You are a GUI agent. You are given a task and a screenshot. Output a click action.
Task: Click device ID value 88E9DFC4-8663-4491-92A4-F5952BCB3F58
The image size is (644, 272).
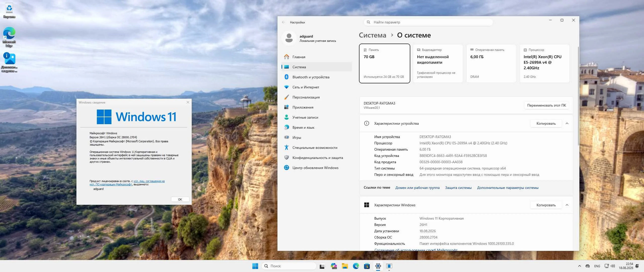[x=453, y=156]
